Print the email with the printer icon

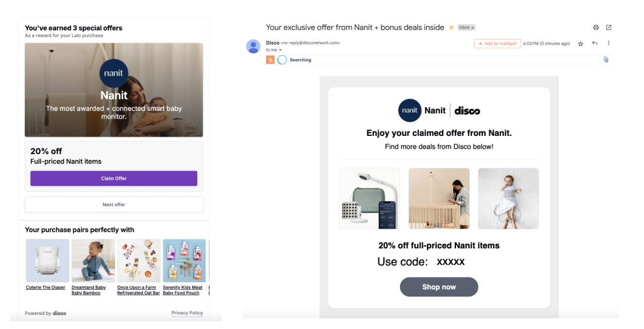pyautogui.click(x=596, y=28)
